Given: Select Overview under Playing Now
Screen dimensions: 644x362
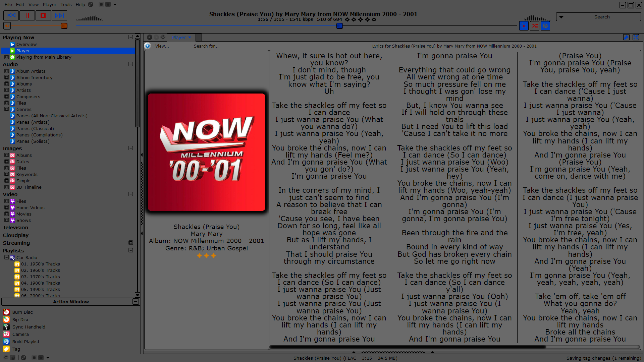Looking at the screenshot, I should point(26,44).
